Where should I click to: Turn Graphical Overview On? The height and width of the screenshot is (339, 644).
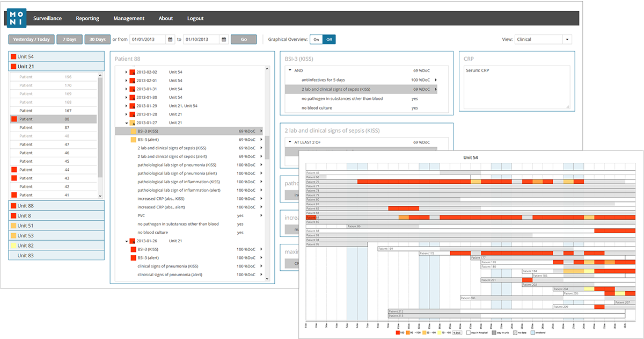pyautogui.click(x=317, y=40)
